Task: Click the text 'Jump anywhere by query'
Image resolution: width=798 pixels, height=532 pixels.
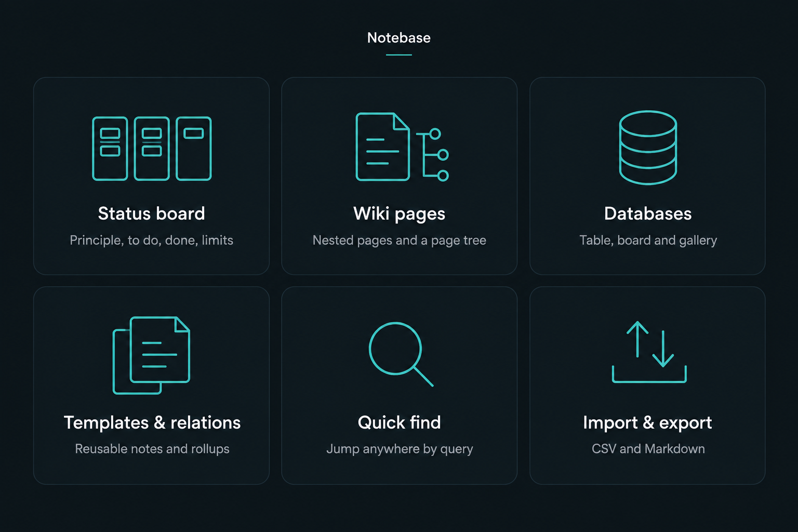Action: point(400,449)
